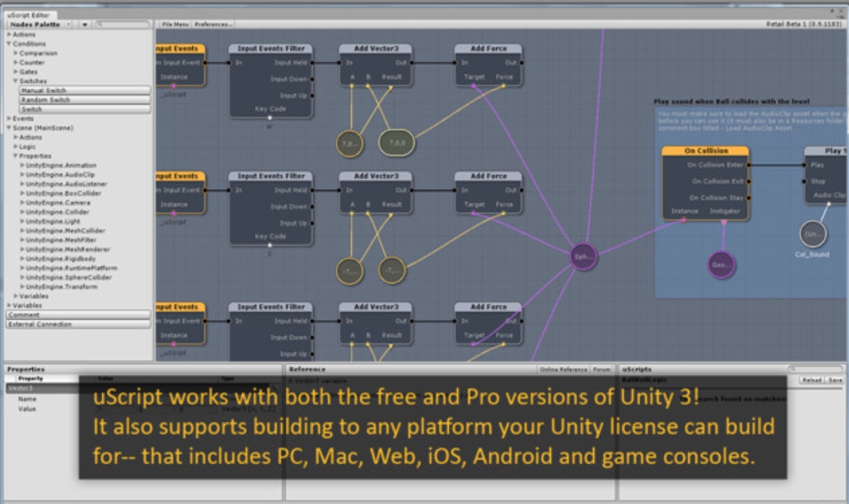Expand the Counter subcategory
The image size is (849, 504).
click(x=15, y=62)
